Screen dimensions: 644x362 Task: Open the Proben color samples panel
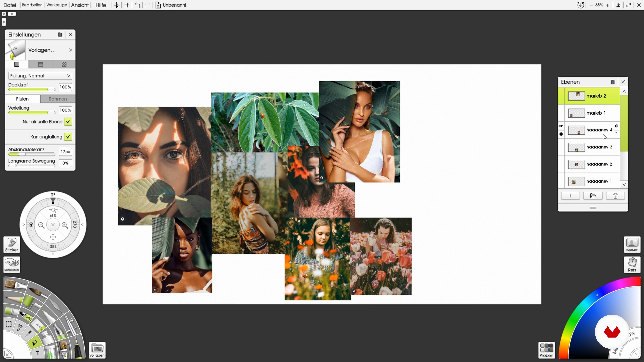point(547,350)
